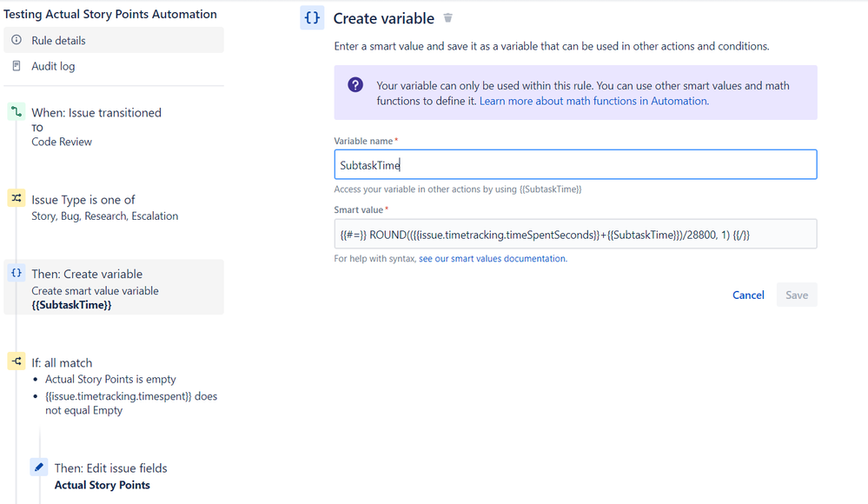Click the Smart value input field
Screen dimensions: 868x504
tap(575, 235)
